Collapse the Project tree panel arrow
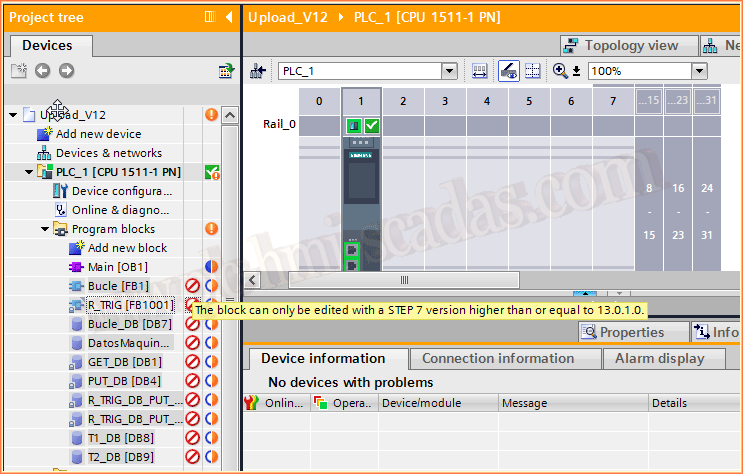The width and height of the screenshot is (743, 474). coord(228,17)
